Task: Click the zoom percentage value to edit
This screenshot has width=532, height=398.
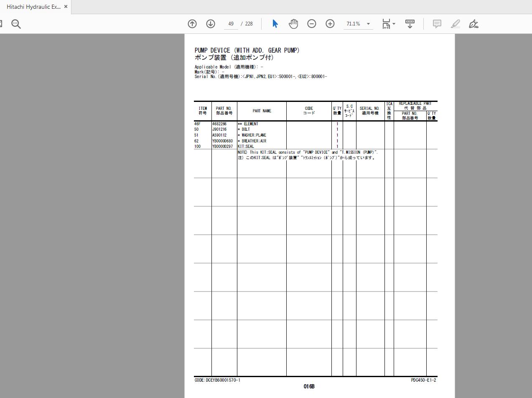Action: [353, 24]
